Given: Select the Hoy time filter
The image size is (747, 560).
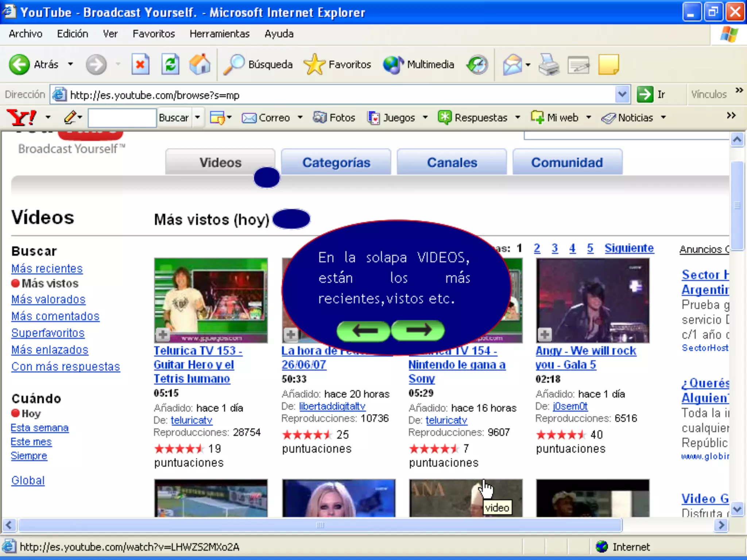Looking at the screenshot, I should 31,413.
